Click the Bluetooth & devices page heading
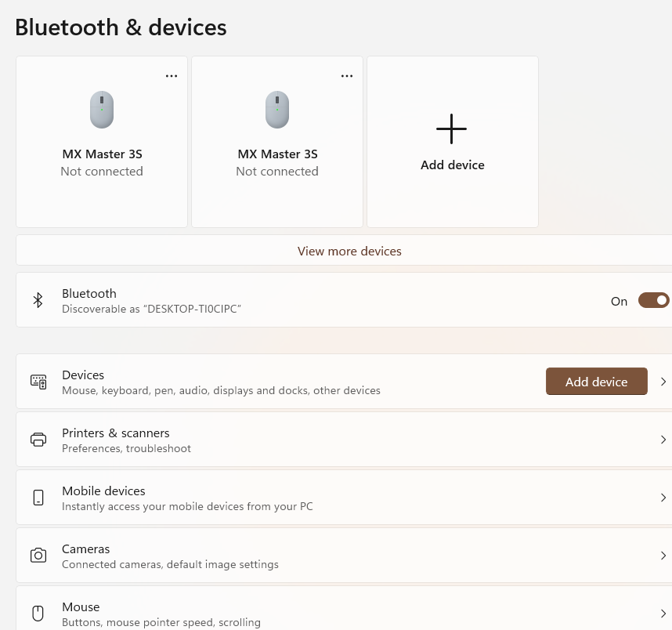Screen dimensions: 672x630 pyautogui.click(x=121, y=27)
